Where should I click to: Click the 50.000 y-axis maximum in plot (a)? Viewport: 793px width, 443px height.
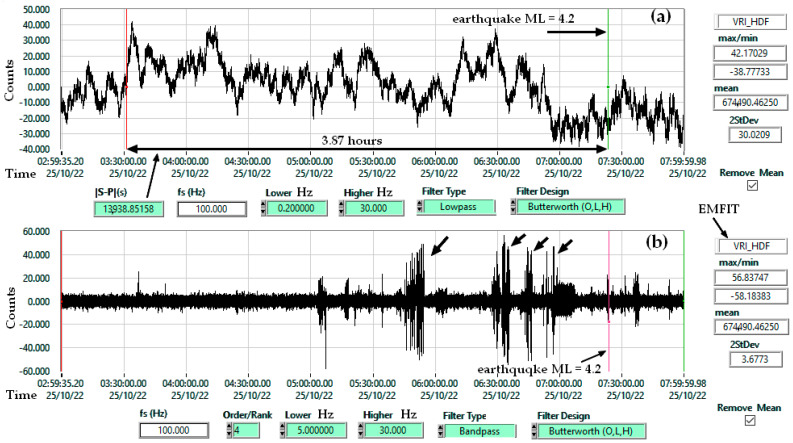(36, 10)
